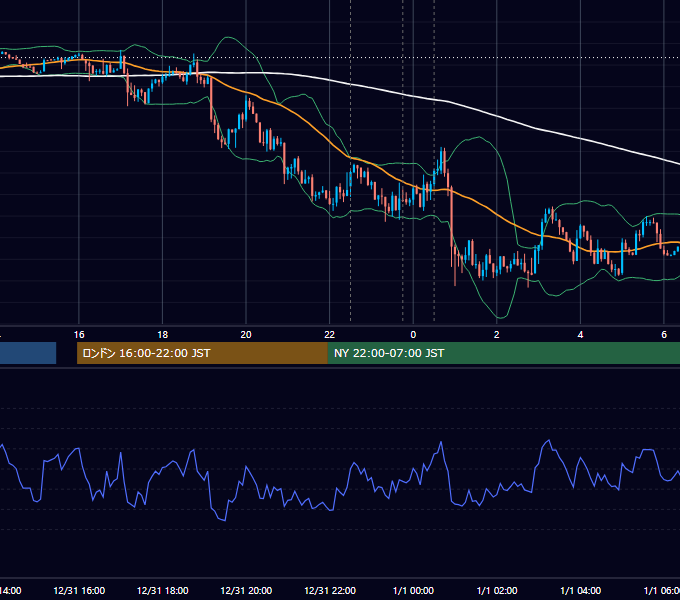This screenshot has width=680, height=600.
Task: Click the "12/31 20:00" date label
Action: coord(246,590)
